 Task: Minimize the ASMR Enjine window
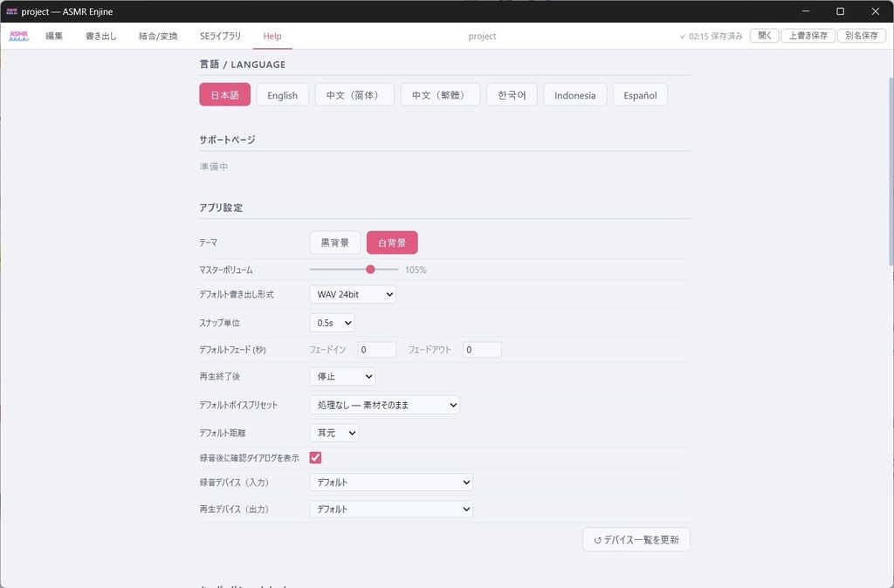[806, 11]
